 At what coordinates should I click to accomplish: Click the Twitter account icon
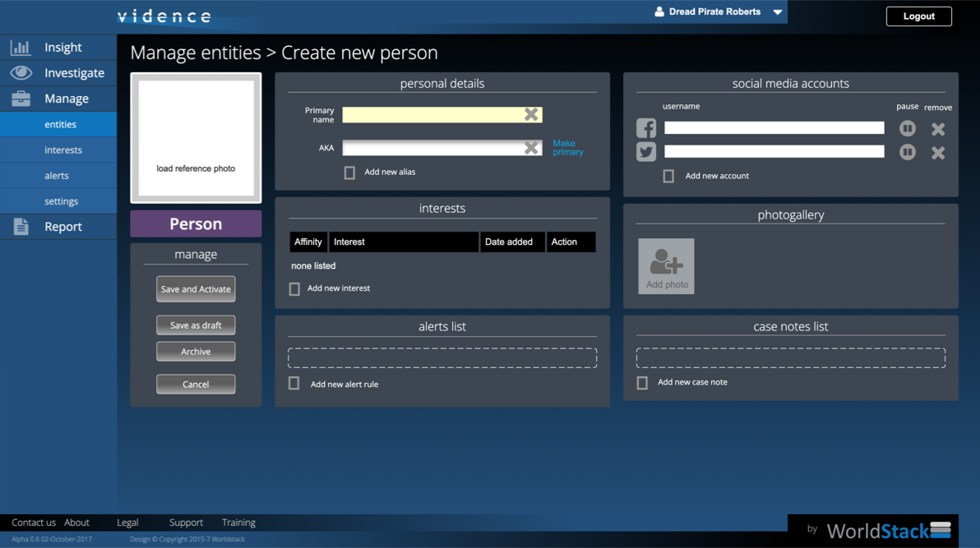point(645,152)
